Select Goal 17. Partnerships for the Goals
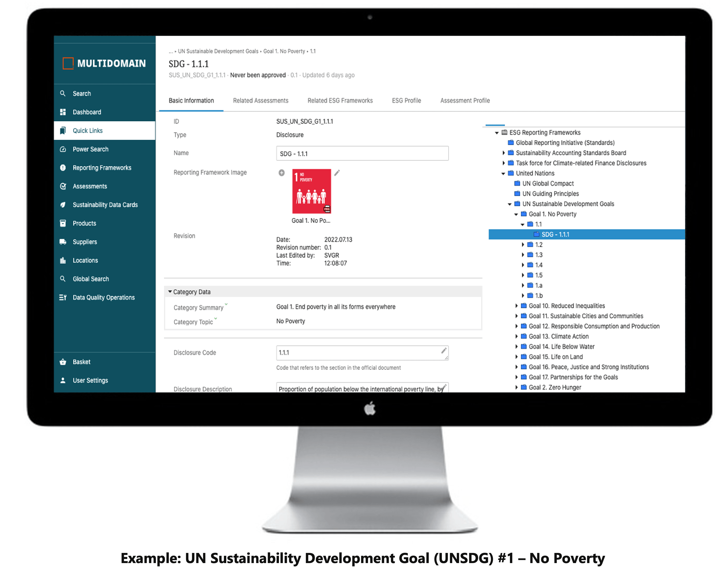Viewport: 728px width, 575px height. coord(573,377)
